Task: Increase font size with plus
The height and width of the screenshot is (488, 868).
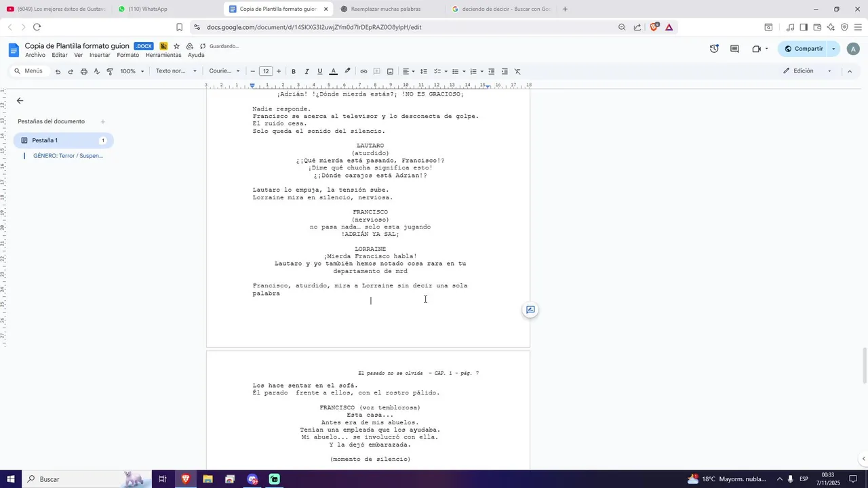Action: click(x=279, y=71)
